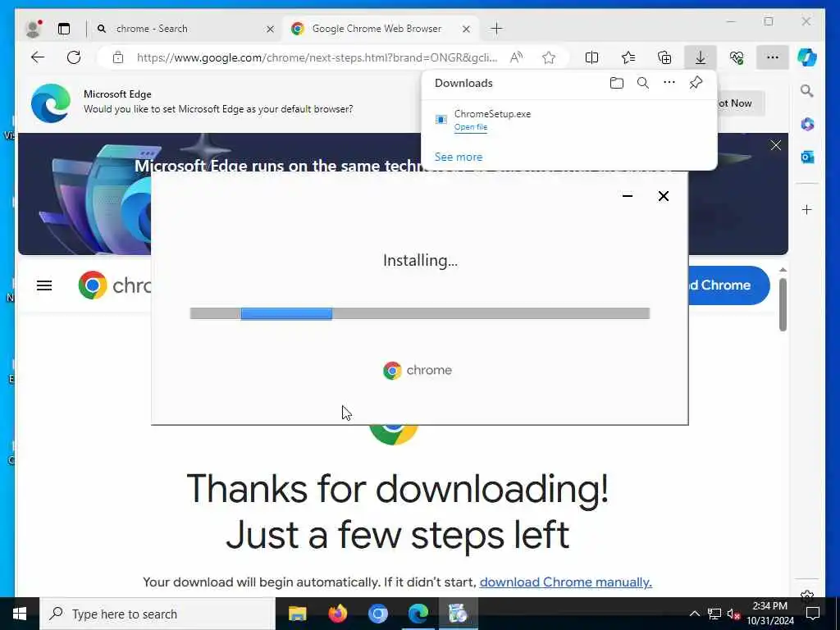
Task: Select ChromeSetup.exe download entry
Action: (569, 120)
